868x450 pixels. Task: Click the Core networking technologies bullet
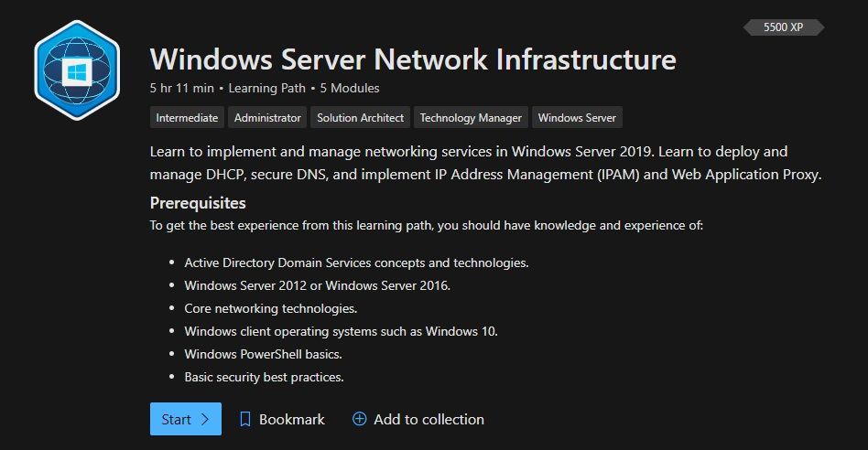tap(271, 308)
